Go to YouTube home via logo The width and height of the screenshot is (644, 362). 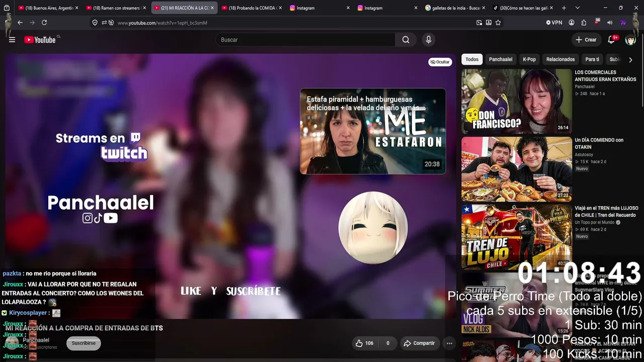[x=40, y=40]
